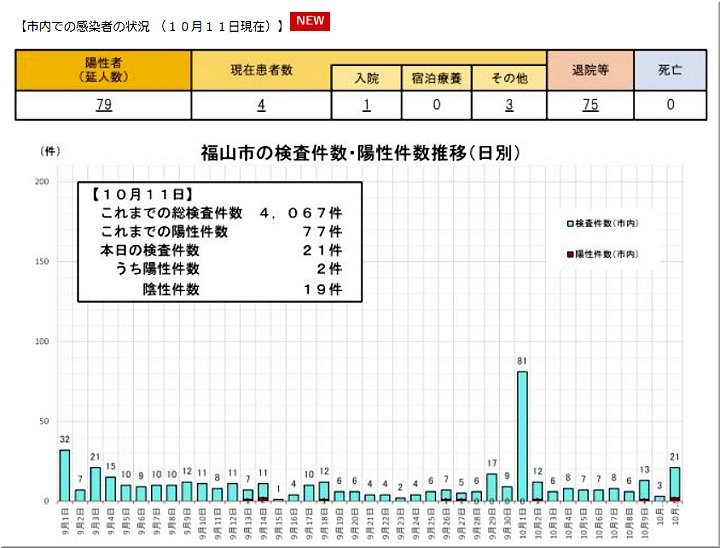Click the 陽性者(延人数) orange header cell
Image resolution: width=720 pixels, height=548 pixels.
click(103, 69)
